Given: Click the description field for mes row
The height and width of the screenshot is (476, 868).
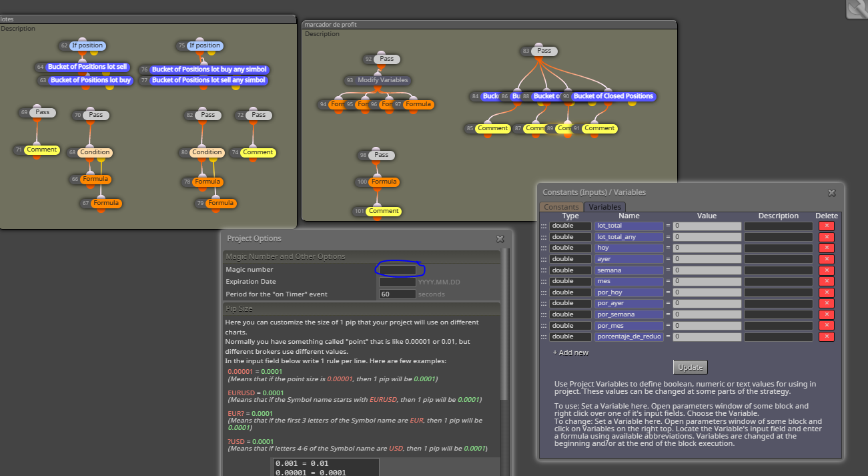Looking at the screenshot, I should point(779,281).
